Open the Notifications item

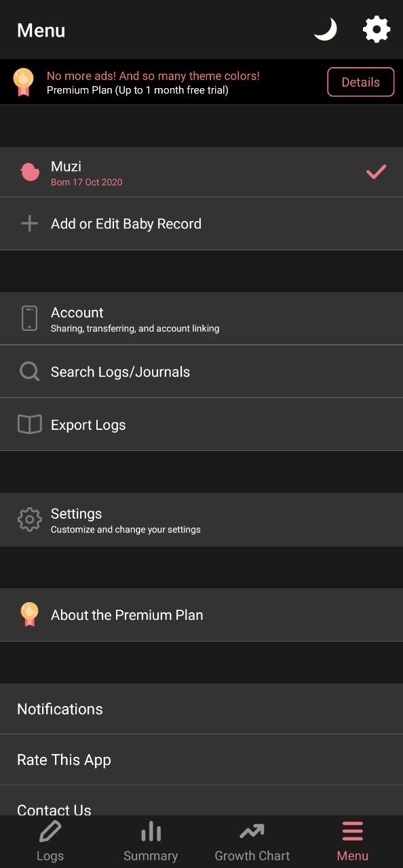[201, 709]
